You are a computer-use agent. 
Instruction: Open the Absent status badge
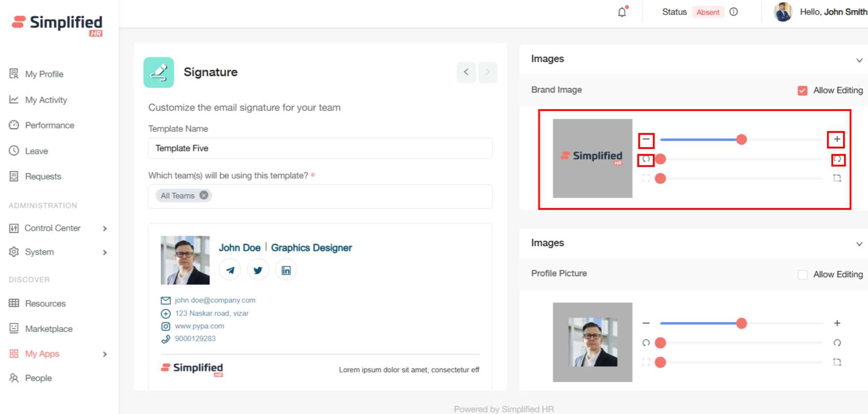[x=708, y=12]
